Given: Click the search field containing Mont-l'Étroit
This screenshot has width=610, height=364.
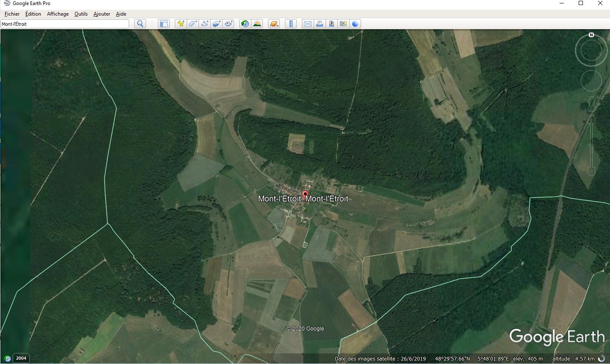Looking at the screenshot, I should pyautogui.click(x=65, y=24).
